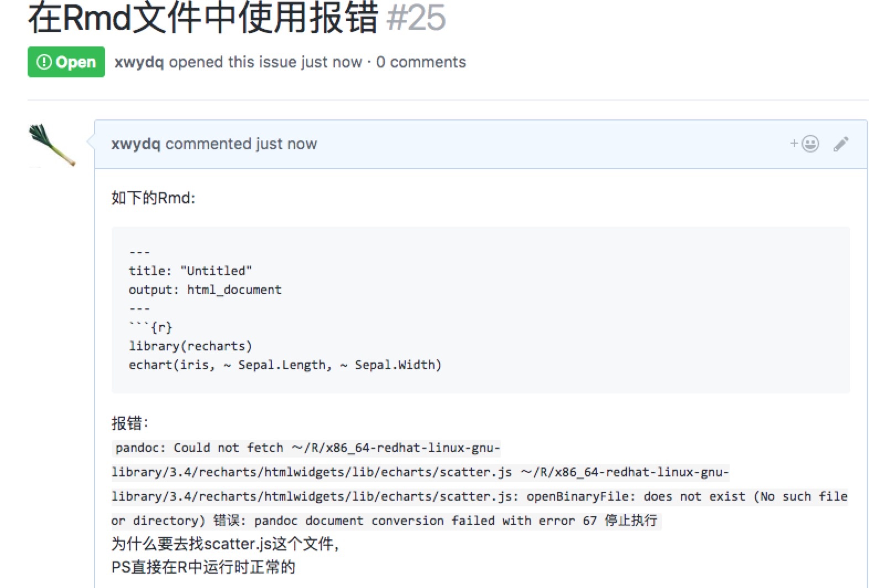Click xwydq username in comment header
The width and height of the screenshot is (869, 588).
coord(135,144)
